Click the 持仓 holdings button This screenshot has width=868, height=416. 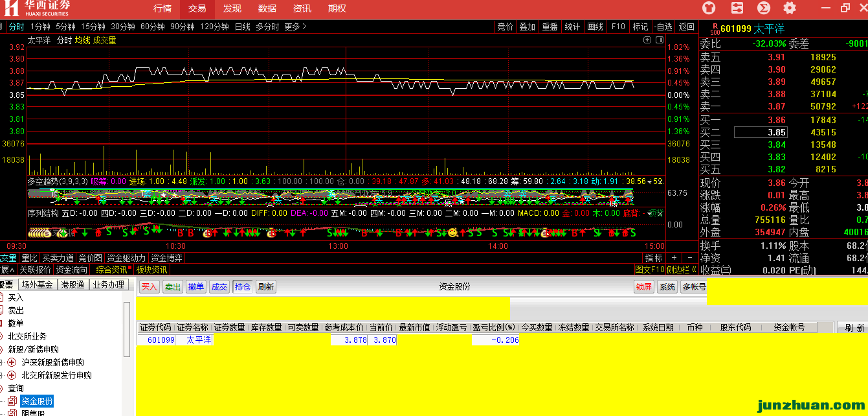point(243,286)
